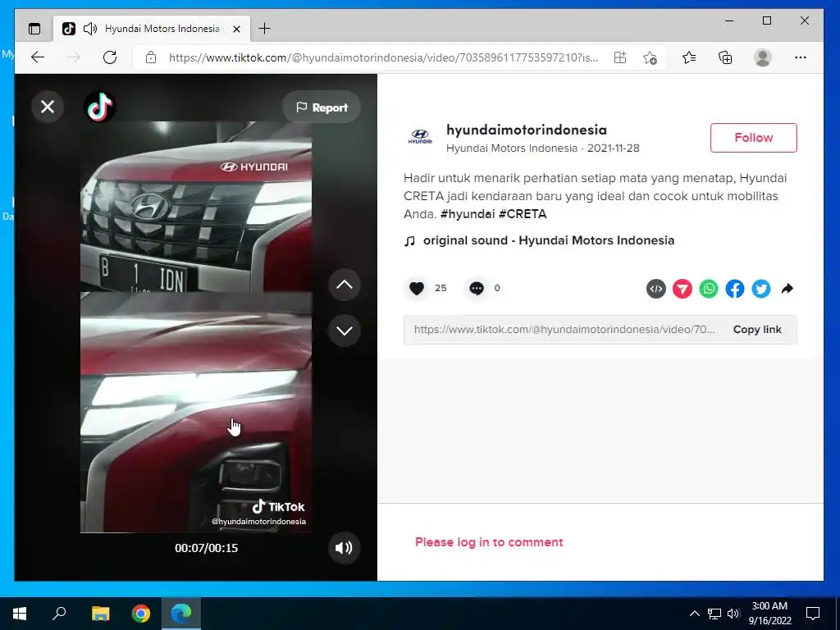Screen dimensions: 840x630
Task: Click the browser address bar URL
Action: (x=383, y=57)
